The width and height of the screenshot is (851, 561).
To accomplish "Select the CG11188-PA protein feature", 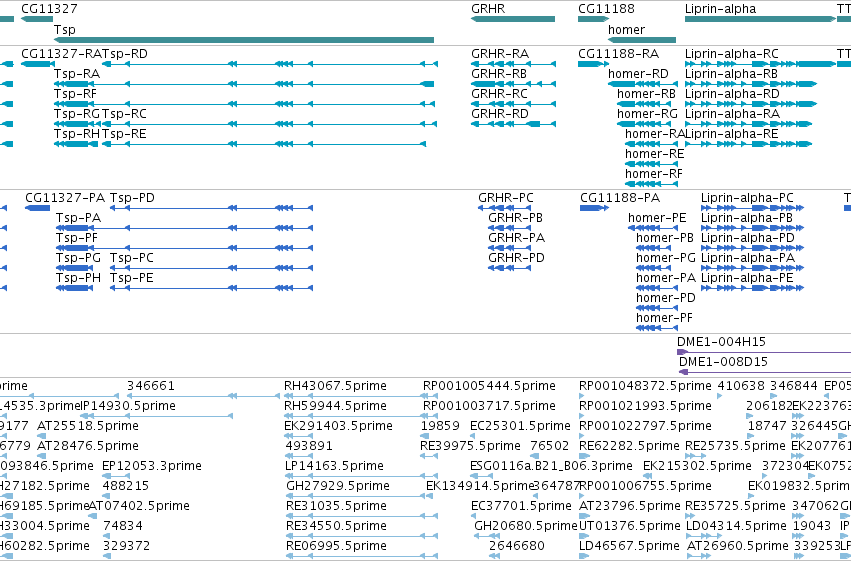I will pyautogui.click(x=594, y=208).
